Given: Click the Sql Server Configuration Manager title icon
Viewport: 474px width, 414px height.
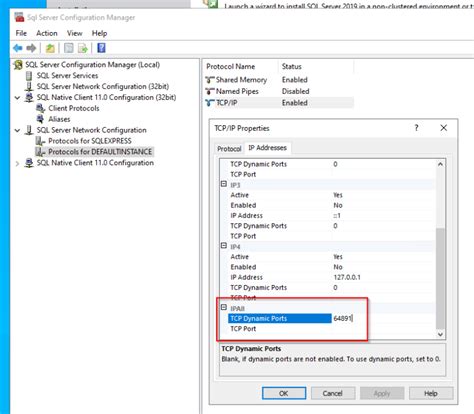Looking at the screenshot, I should click(19, 17).
